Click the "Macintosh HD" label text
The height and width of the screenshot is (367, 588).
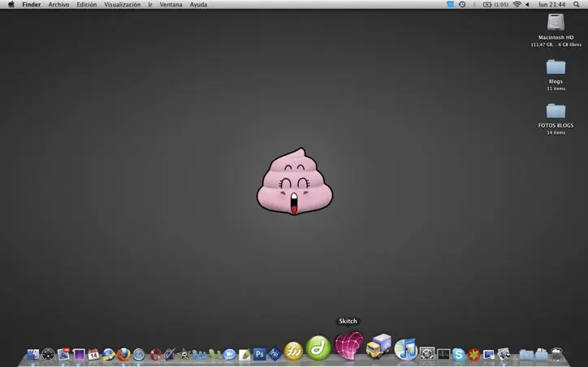pos(556,37)
